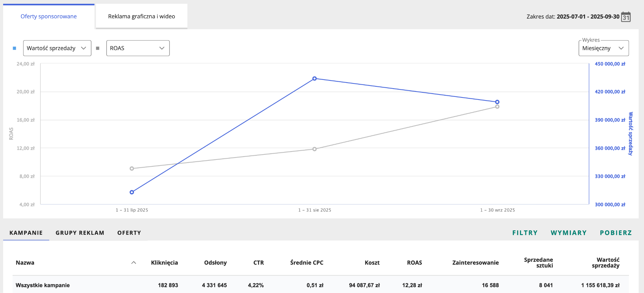The height and width of the screenshot is (293, 644).
Task: Sort by the Koszt column header
Action: (x=372, y=262)
